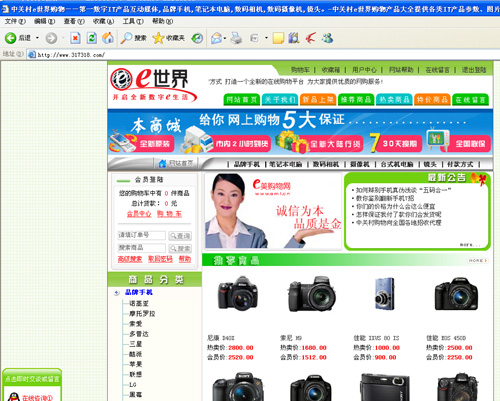Select the 特价商品 navigation tab

click(432, 99)
